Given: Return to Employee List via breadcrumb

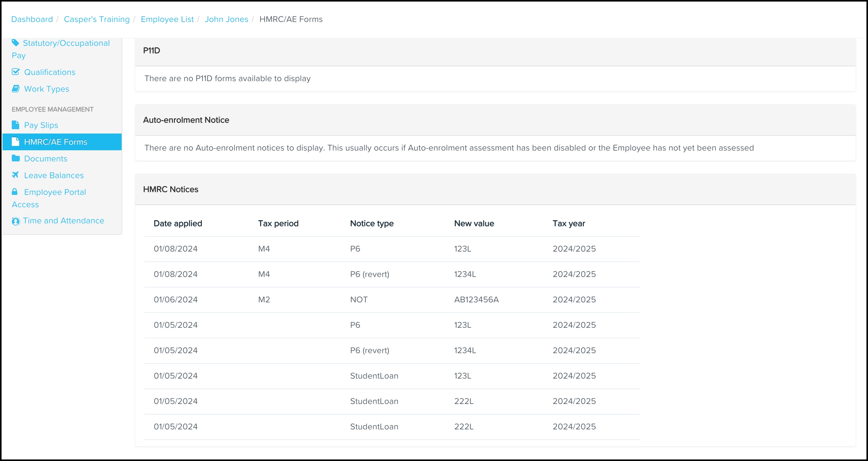Looking at the screenshot, I should tap(167, 19).
